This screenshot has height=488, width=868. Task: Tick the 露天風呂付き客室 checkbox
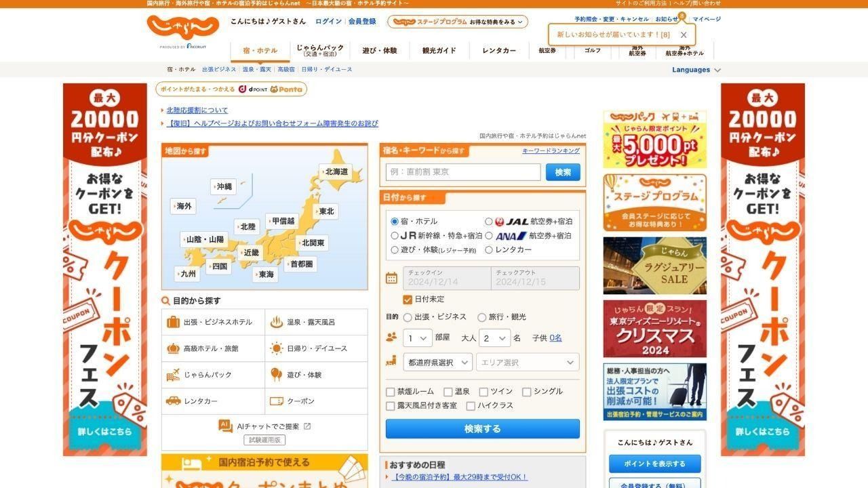[391, 406]
